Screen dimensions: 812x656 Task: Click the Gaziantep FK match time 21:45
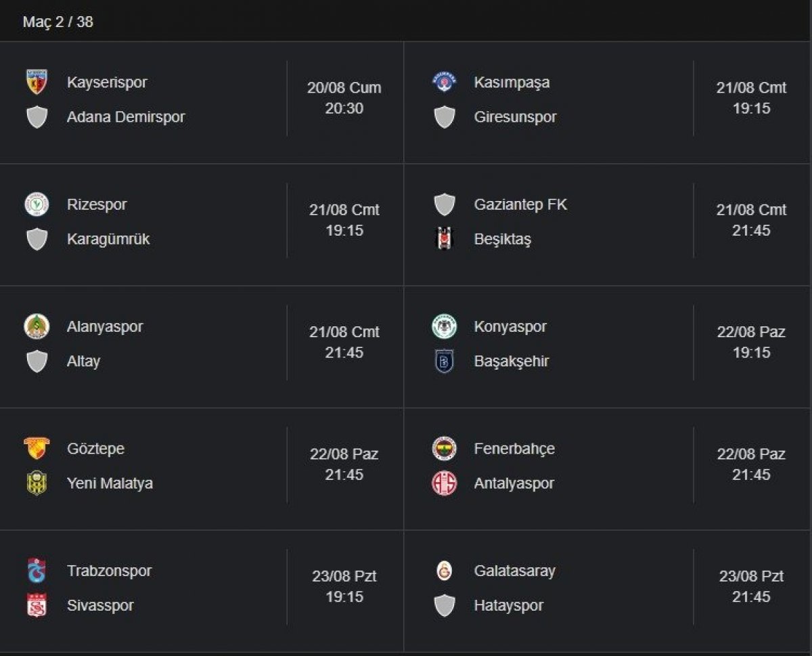tap(751, 231)
